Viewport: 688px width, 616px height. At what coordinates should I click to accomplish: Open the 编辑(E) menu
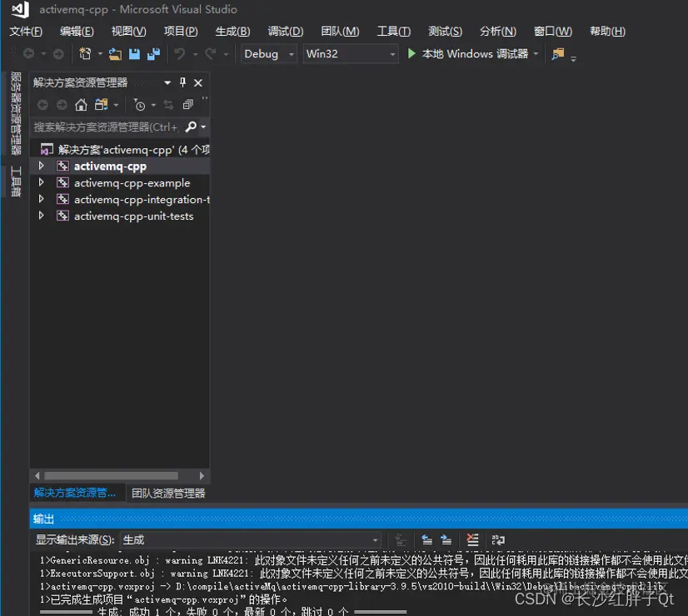tap(77, 31)
